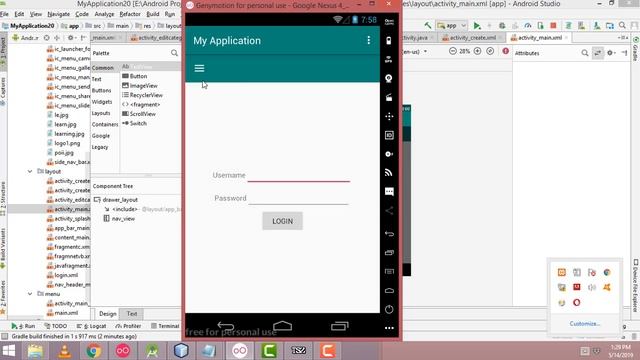
Task: Open the Refactor menu
Action: [x=130, y=14]
